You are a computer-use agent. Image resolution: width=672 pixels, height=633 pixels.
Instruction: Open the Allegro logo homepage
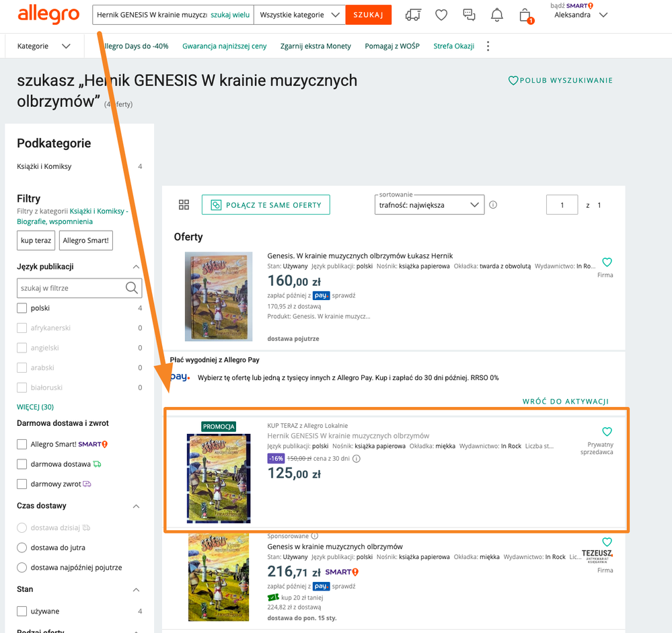click(x=48, y=15)
